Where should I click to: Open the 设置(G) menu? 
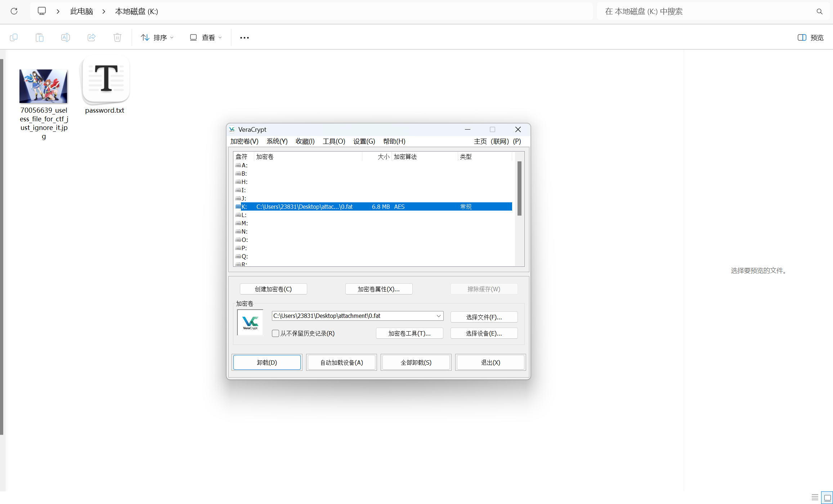[x=364, y=141]
